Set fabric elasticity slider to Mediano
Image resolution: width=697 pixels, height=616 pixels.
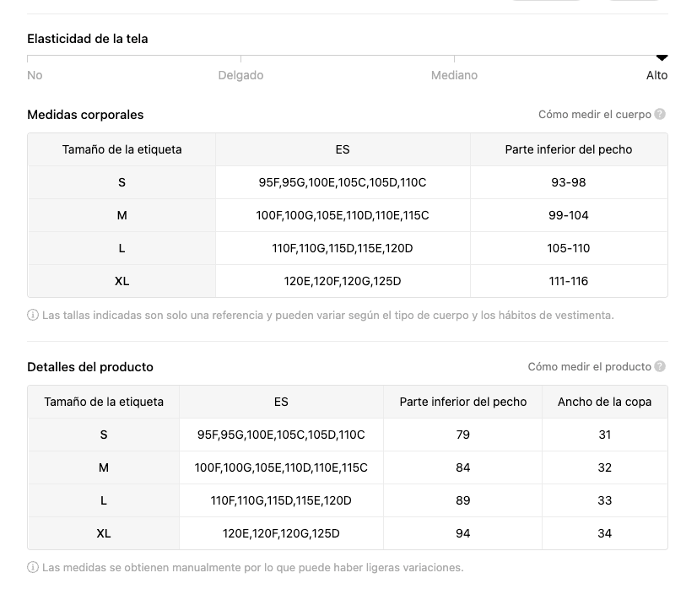pyautogui.click(x=454, y=75)
